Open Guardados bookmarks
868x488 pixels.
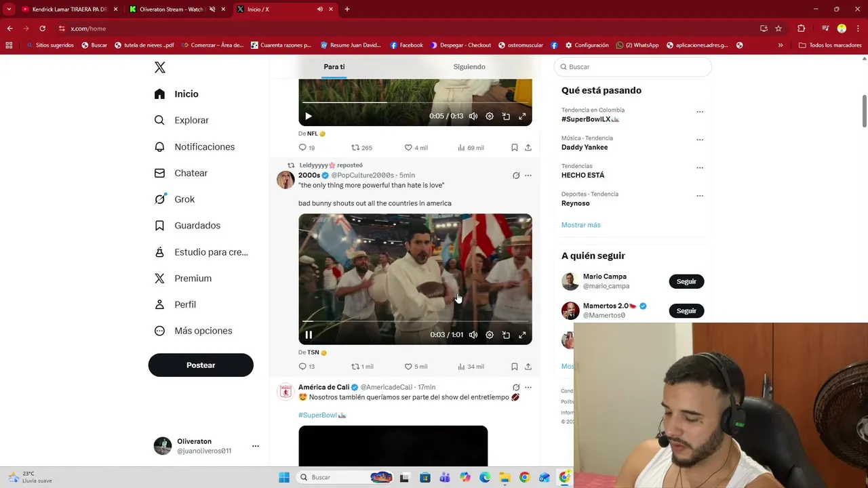click(187, 226)
